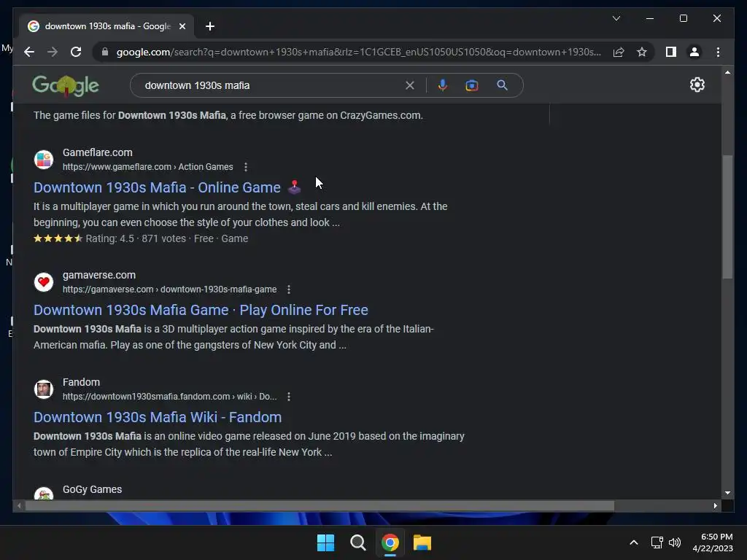Viewport: 747px width, 560px height.
Task: Click the gamaverse.com downtown-1930s-mafia-game URL
Action: tap(169, 289)
